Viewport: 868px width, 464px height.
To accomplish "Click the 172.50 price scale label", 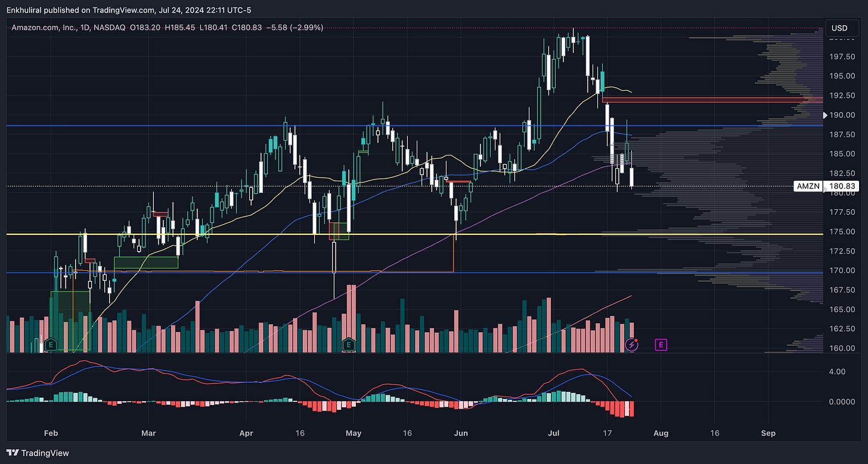I will [x=842, y=251].
